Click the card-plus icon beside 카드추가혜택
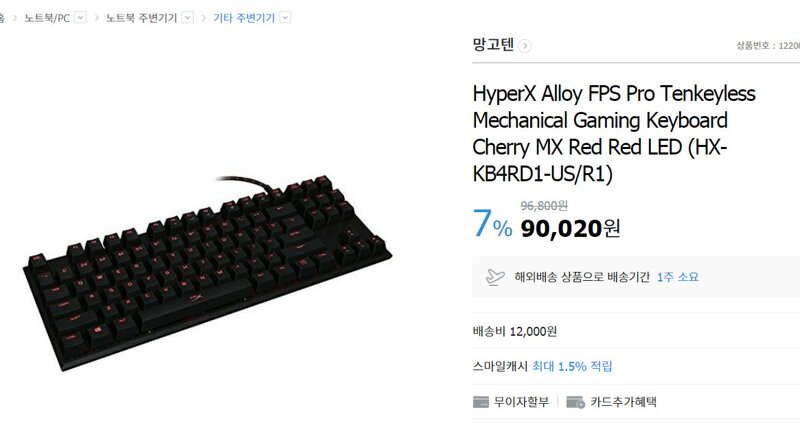Screen dimensions: 800x423 click(x=576, y=402)
